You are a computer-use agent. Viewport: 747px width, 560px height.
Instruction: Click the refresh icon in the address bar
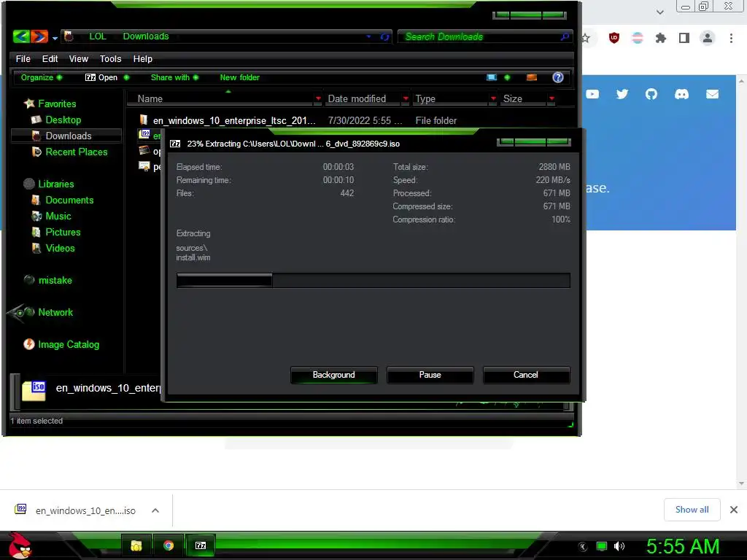[384, 36]
